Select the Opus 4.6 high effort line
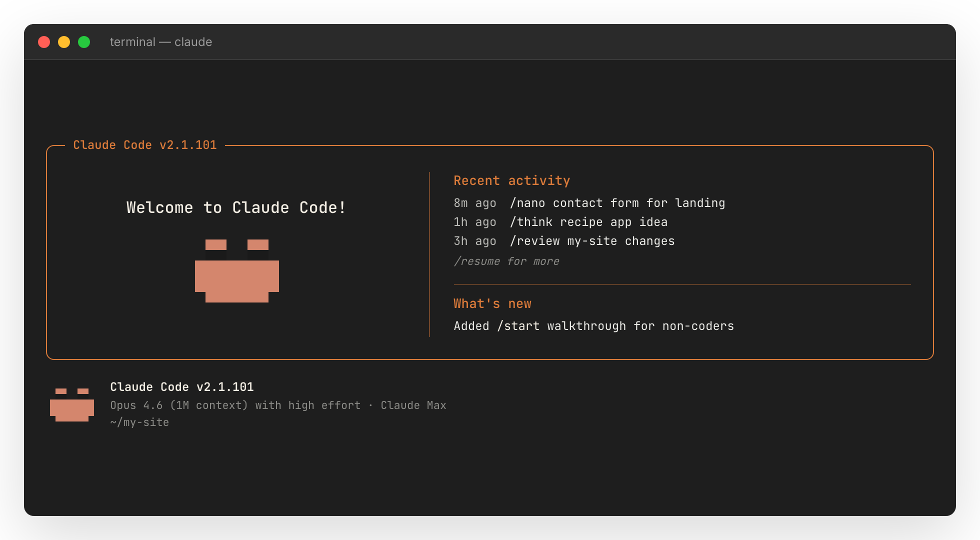 pyautogui.click(x=278, y=405)
